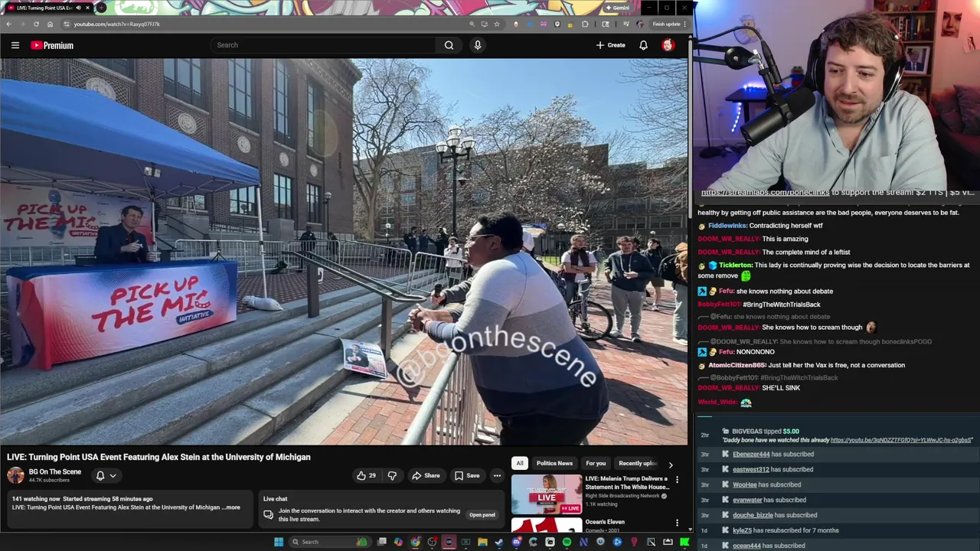The height and width of the screenshot is (551, 980).
Task: Start voice search with the microphone icon
Action: pos(478,45)
